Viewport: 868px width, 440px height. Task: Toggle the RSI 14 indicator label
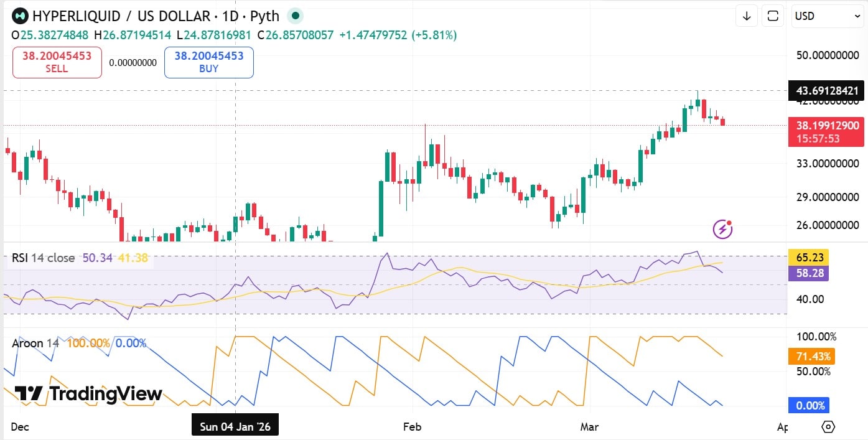28,258
